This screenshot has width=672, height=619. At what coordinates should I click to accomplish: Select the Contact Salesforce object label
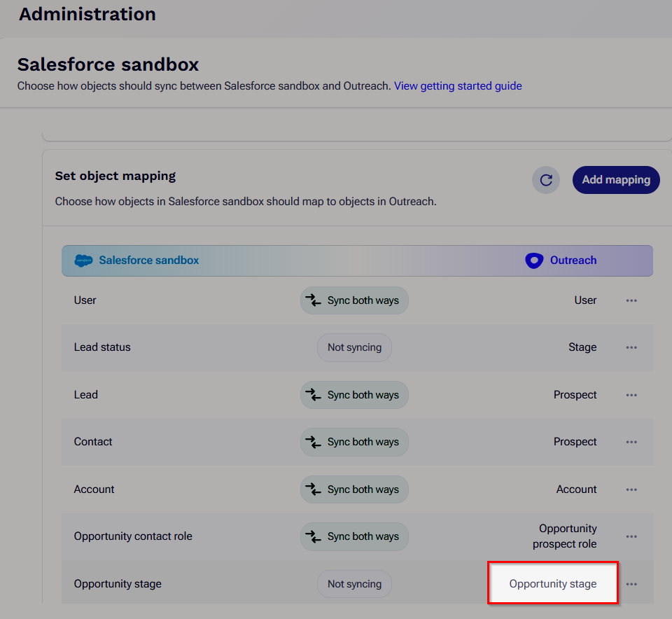pyautogui.click(x=93, y=442)
